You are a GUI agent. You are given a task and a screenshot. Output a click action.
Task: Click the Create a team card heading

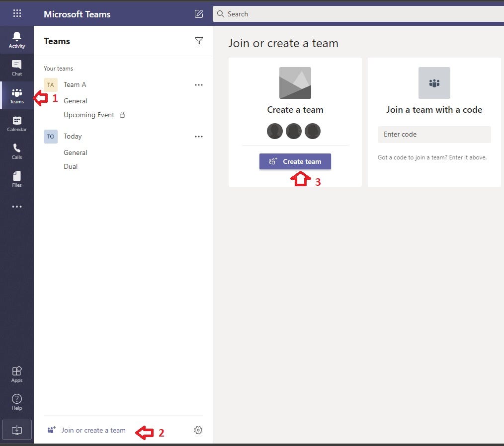(x=295, y=109)
